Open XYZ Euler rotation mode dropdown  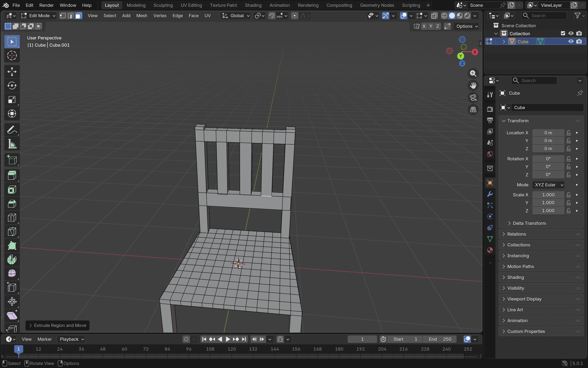548,185
